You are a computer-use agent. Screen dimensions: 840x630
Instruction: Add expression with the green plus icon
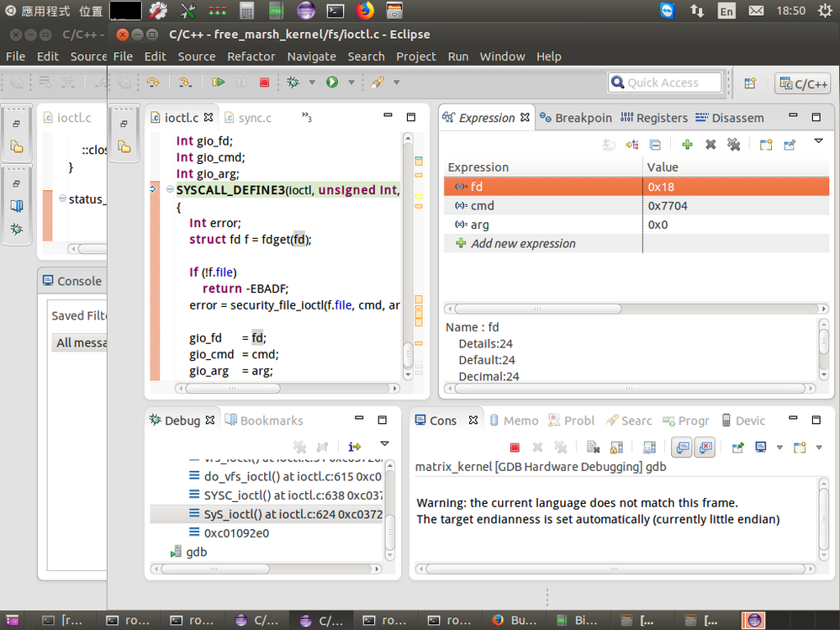(687, 144)
